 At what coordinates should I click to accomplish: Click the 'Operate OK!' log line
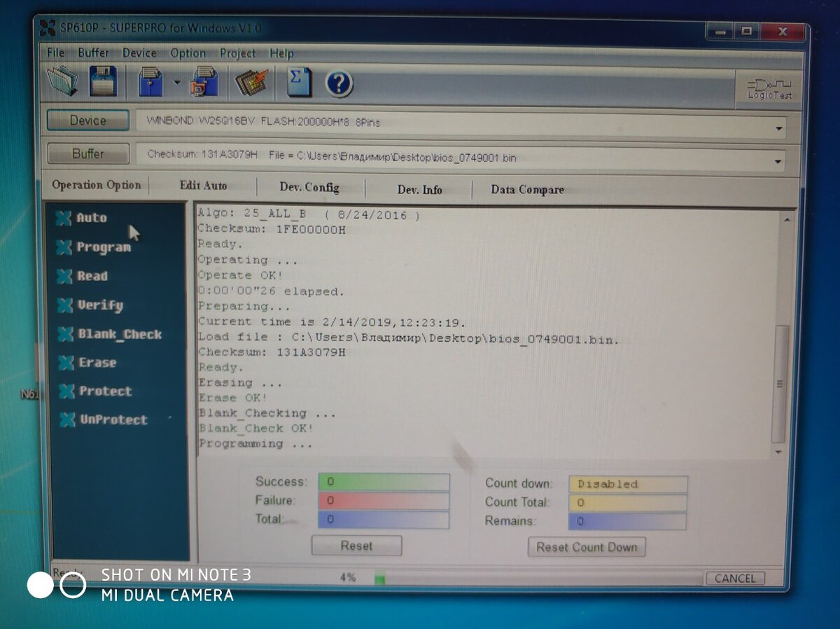pyautogui.click(x=239, y=275)
